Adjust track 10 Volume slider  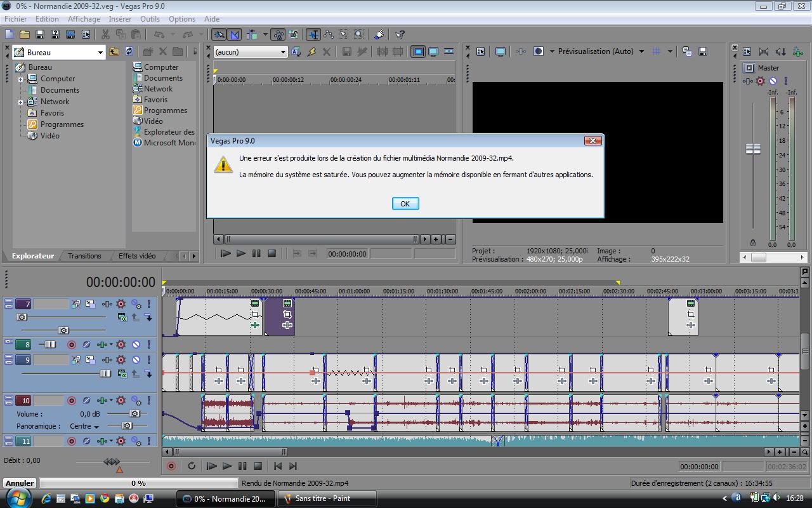pyautogui.click(x=134, y=414)
